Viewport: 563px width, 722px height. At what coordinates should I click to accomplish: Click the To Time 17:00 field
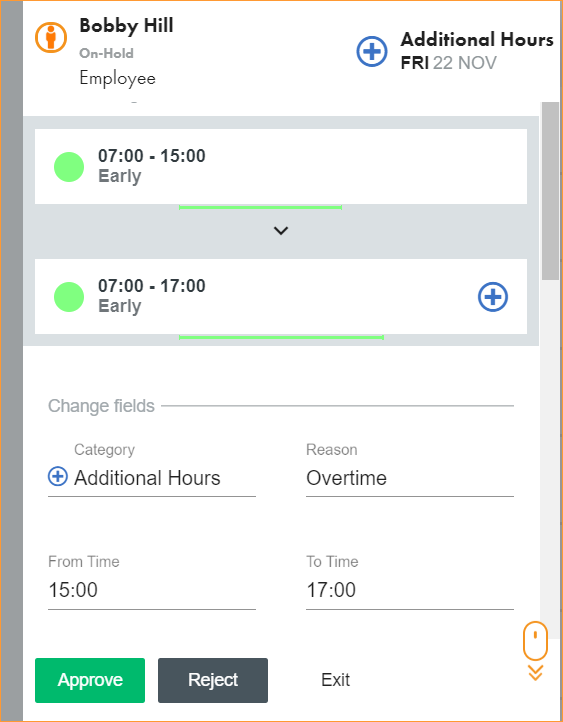coord(410,590)
